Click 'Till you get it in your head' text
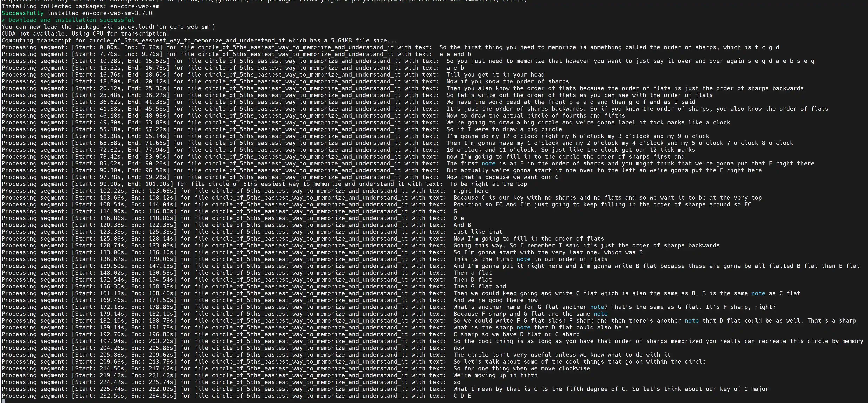The image size is (868, 403). coord(495,75)
